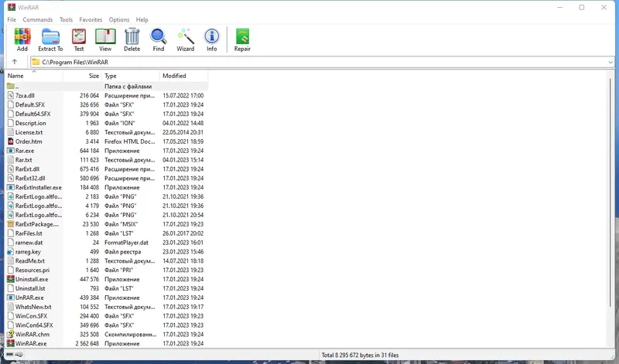Screen dimensions: 619x364
Task: Sort by the Size column header
Action: pos(82,76)
